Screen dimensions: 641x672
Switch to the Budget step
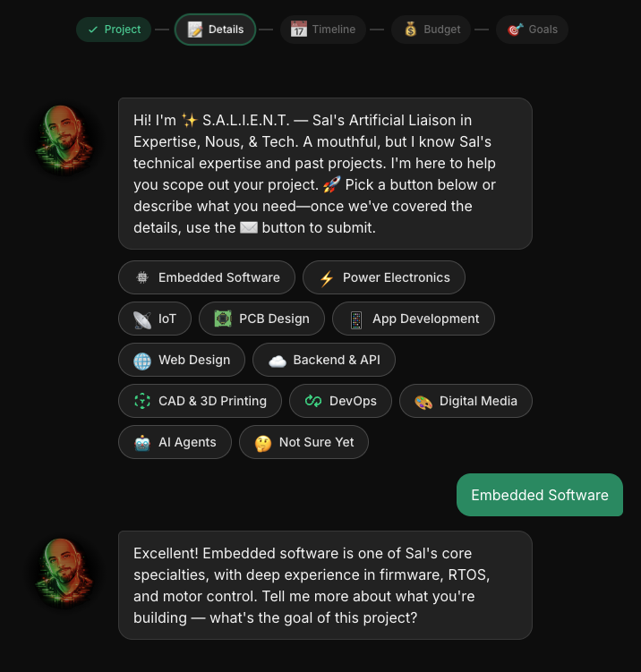[x=431, y=30]
